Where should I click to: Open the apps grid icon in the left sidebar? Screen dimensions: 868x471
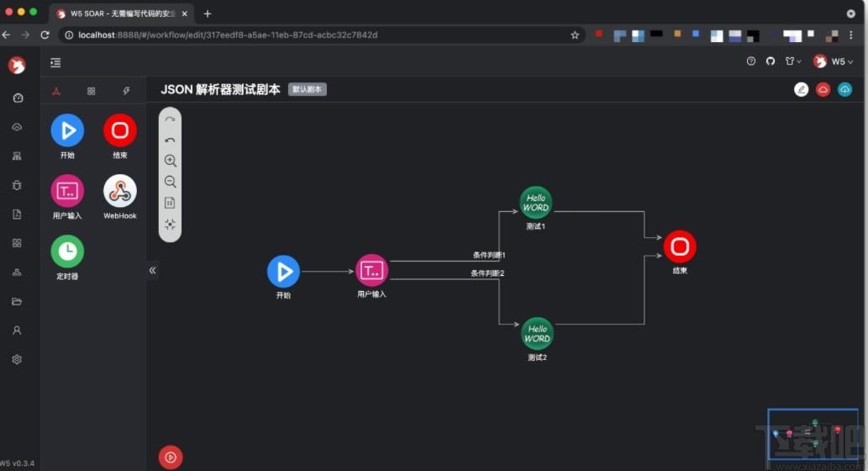(x=17, y=243)
